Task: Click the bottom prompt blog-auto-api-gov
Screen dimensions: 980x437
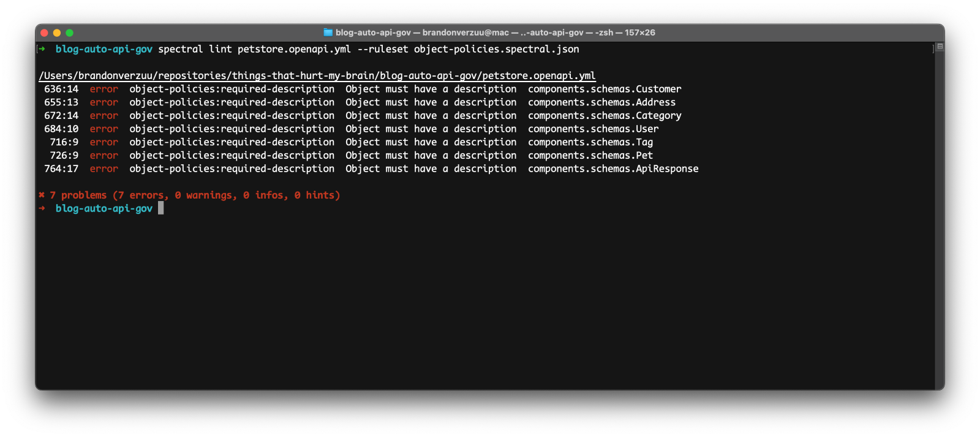Action: (x=104, y=209)
